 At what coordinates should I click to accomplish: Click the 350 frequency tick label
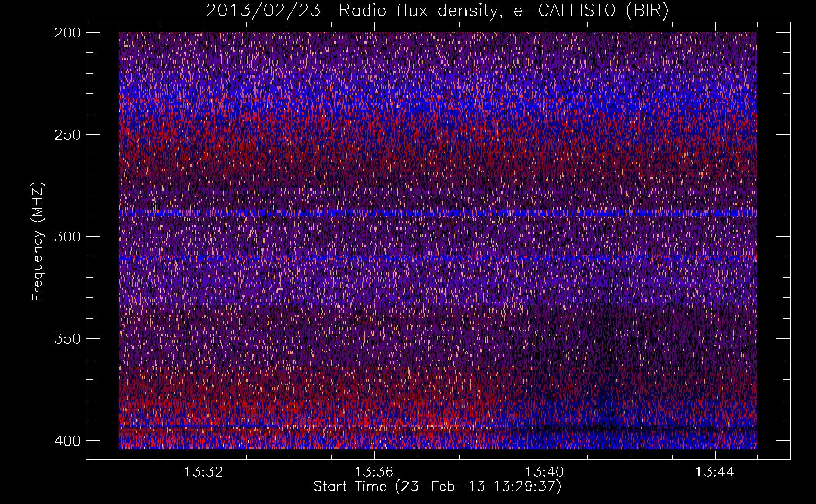67,339
